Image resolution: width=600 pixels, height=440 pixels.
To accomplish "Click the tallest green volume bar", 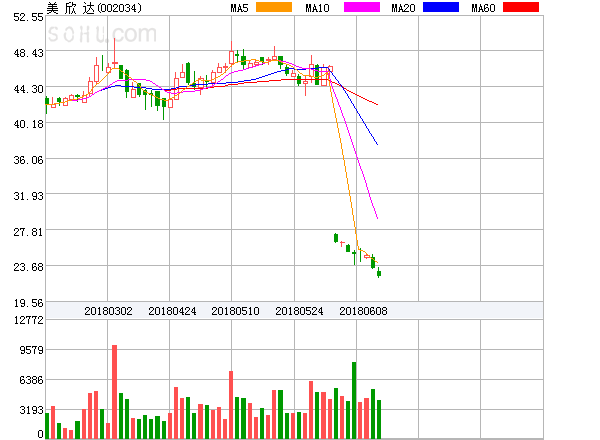I will click(354, 400).
